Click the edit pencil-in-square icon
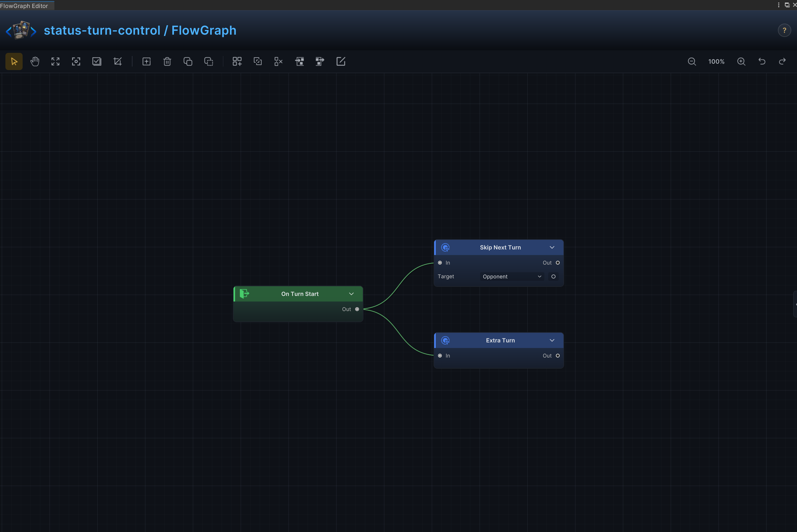 coord(341,61)
